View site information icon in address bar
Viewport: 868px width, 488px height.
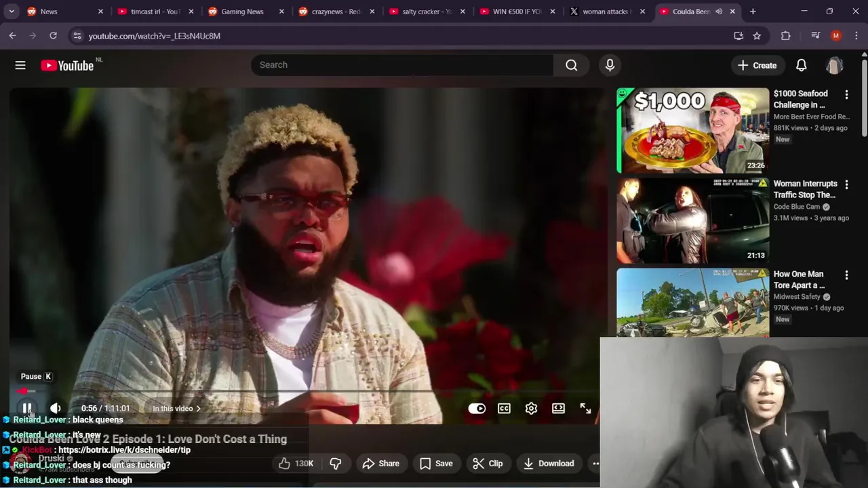click(77, 36)
